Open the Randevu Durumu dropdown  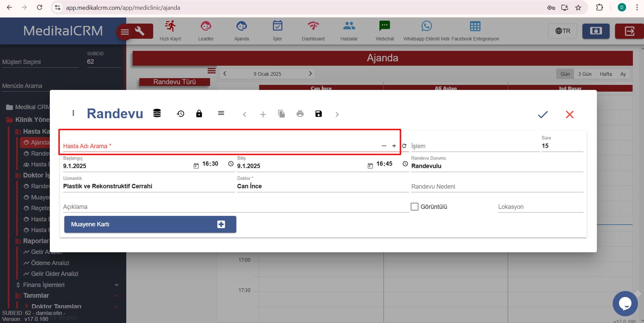click(x=497, y=166)
